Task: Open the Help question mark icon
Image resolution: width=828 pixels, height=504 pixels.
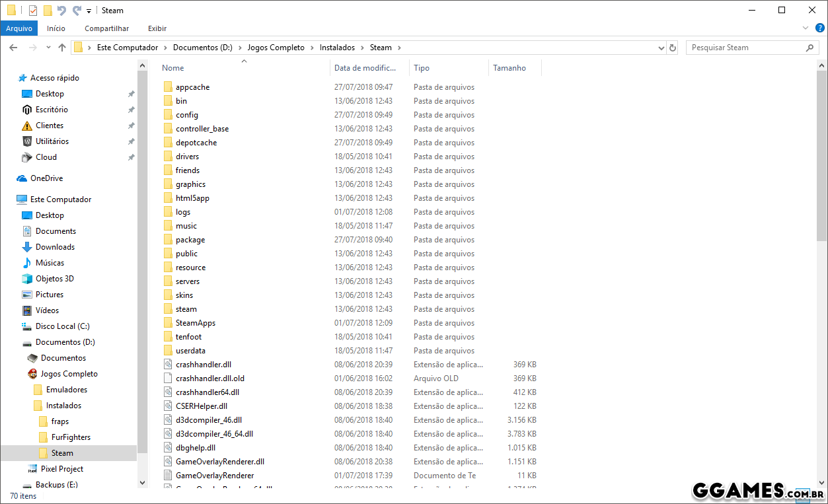Action: (819, 28)
